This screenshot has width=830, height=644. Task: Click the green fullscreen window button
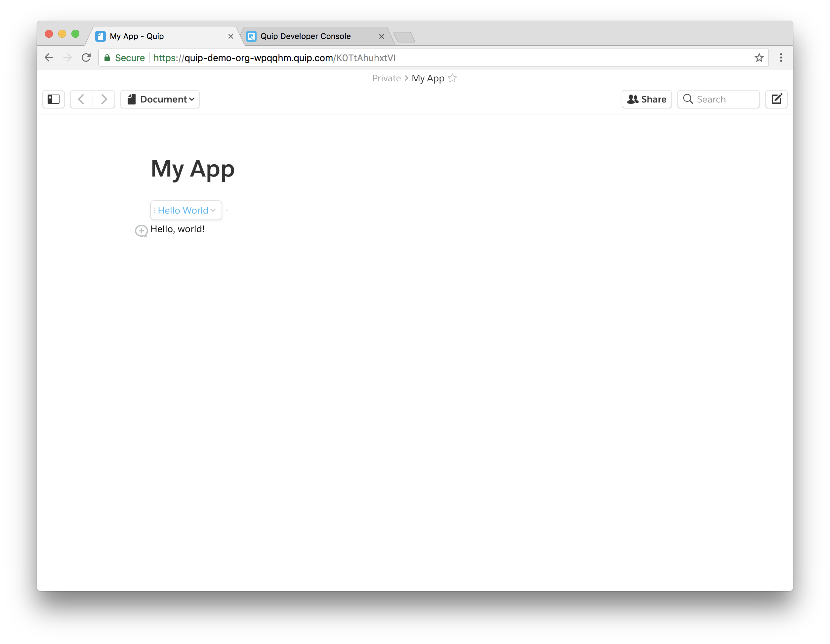[76, 34]
